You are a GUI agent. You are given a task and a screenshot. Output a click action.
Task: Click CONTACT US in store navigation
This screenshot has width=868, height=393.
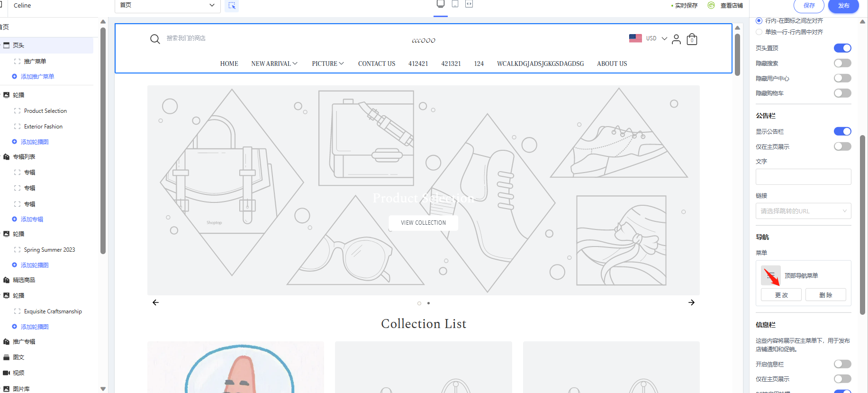(377, 64)
